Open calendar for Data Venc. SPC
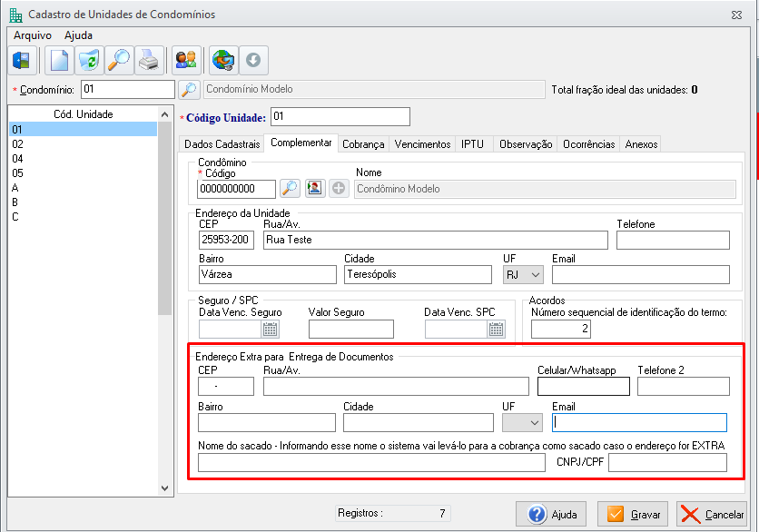 coord(496,330)
